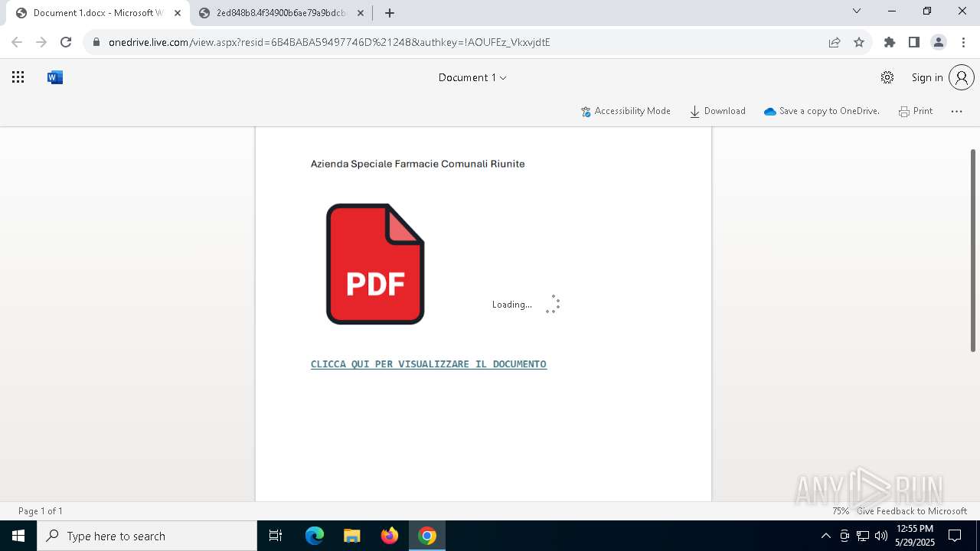Print the document
Image resolution: width=980 pixels, height=551 pixels.
pos(916,111)
